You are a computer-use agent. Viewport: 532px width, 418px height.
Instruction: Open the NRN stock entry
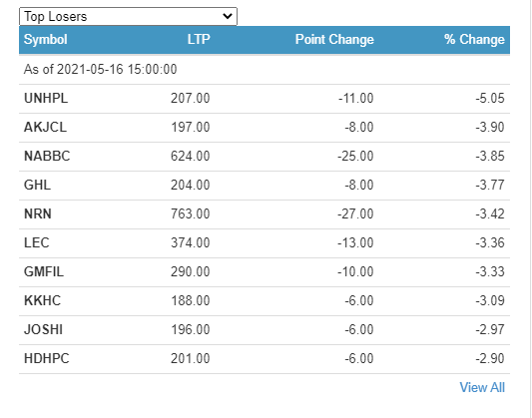point(38,213)
